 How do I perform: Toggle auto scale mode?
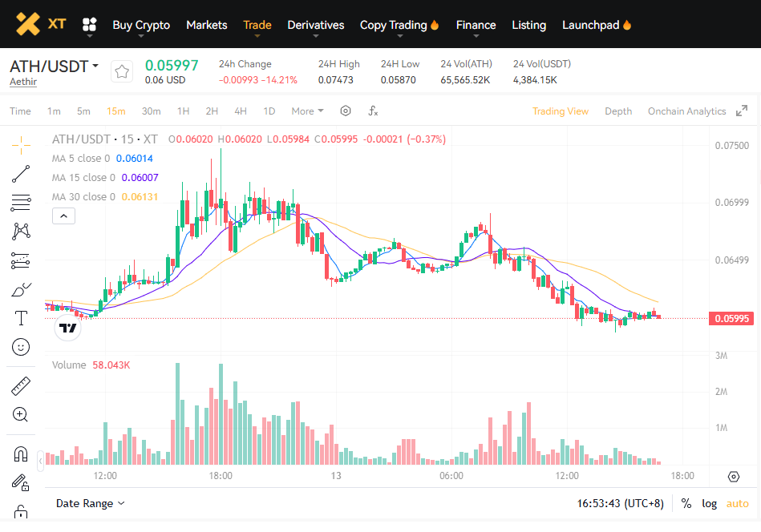pyautogui.click(x=737, y=503)
